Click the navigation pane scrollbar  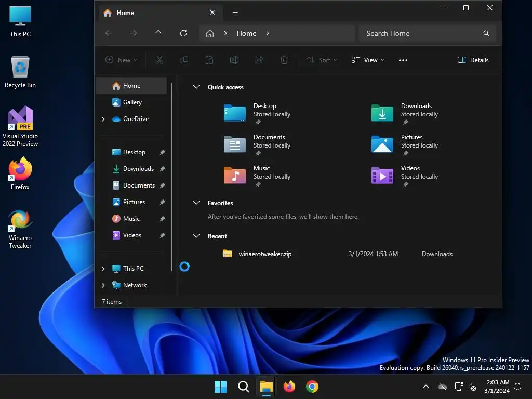point(171,177)
